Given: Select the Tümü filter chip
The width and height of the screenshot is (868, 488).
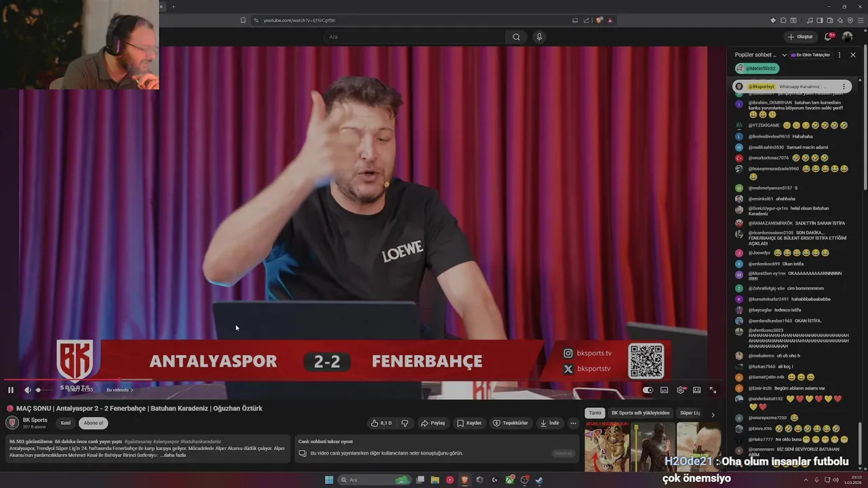Looking at the screenshot, I should [x=595, y=413].
